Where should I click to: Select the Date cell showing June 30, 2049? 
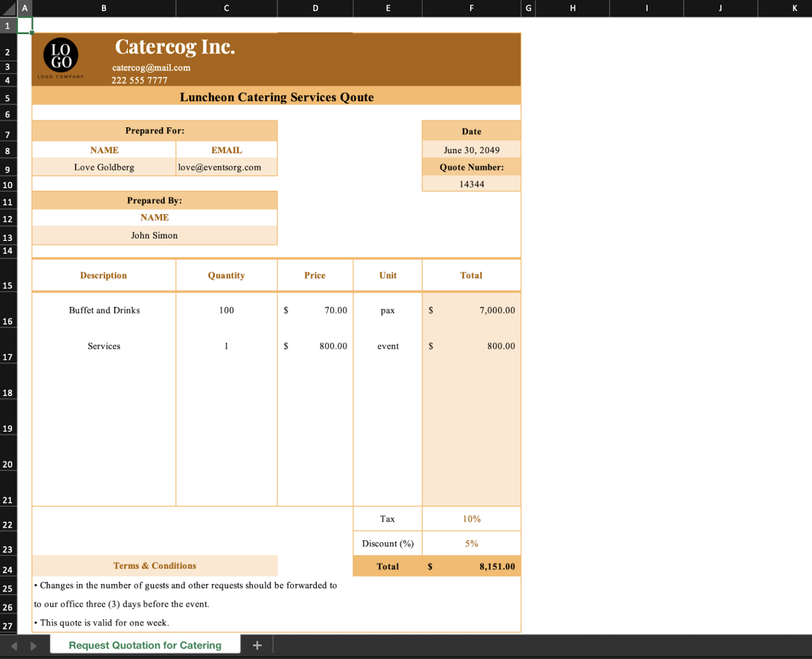470,150
